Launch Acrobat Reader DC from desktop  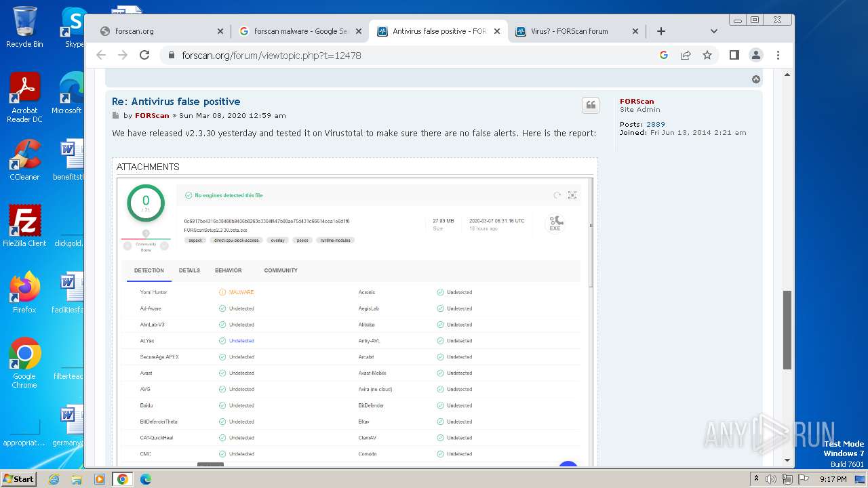point(25,98)
